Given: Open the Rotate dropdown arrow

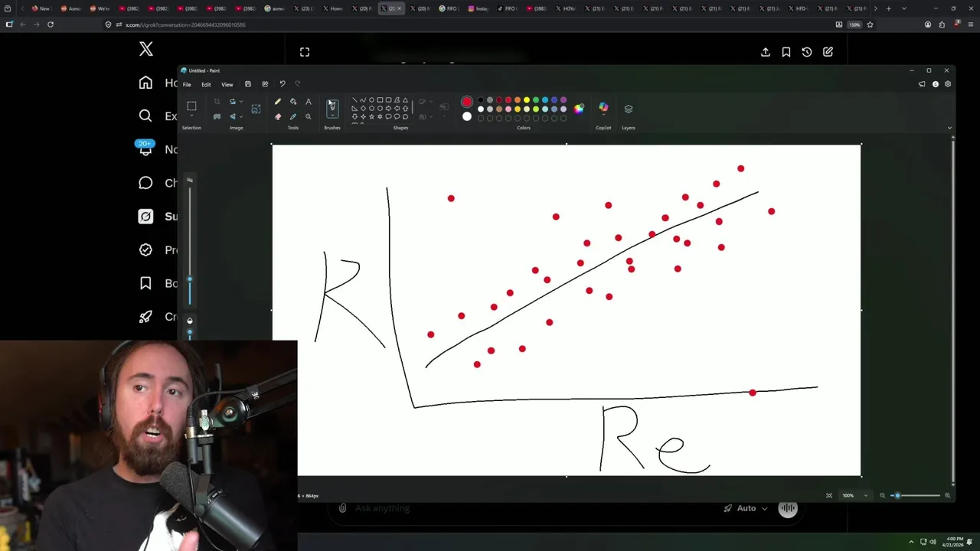Looking at the screenshot, I should tap(241, 101).
